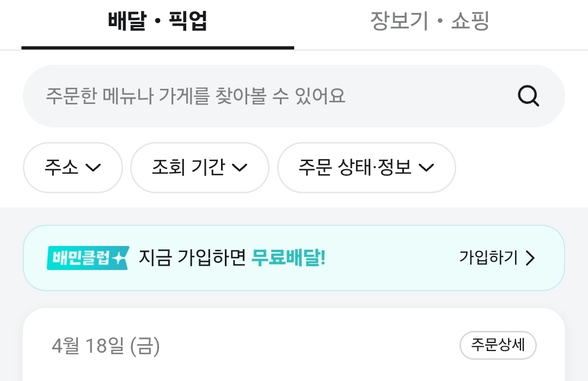
Task: Tap the teal 무료배달! promo text
Action: click(x=288, y=258)
